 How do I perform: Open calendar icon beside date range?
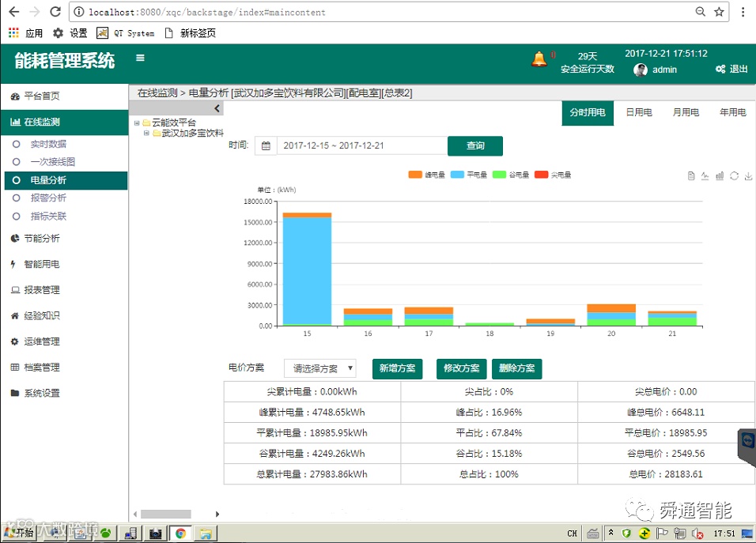tap(266, 145)
